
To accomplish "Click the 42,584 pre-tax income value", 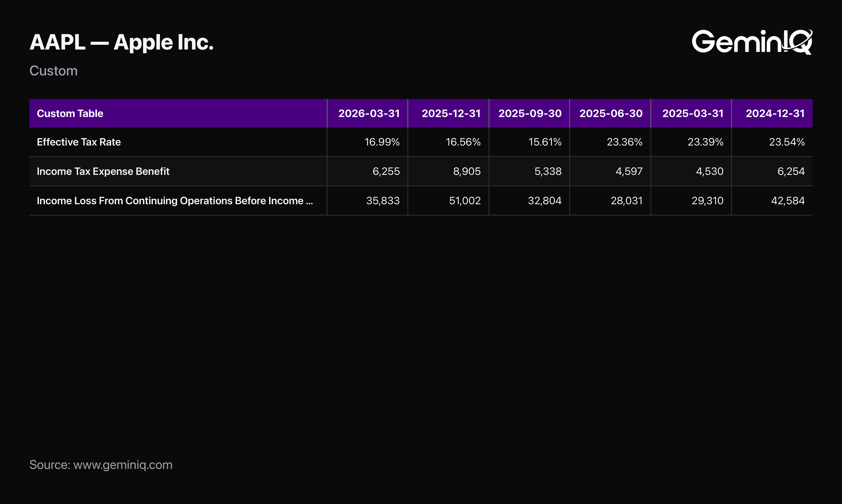I will [788, 201].
